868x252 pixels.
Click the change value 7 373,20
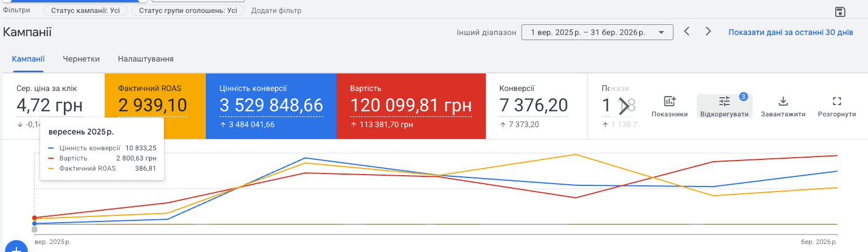click(x=523, y=124)
